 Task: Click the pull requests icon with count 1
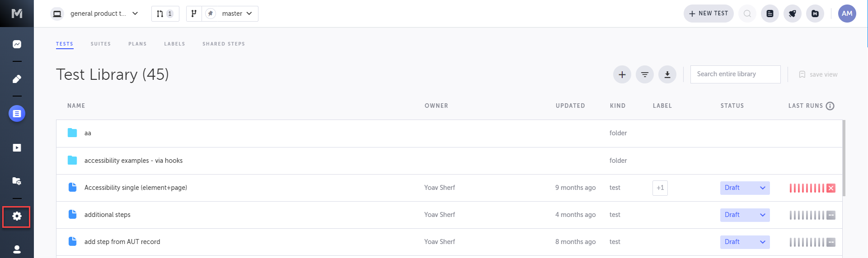pos(165,14)
